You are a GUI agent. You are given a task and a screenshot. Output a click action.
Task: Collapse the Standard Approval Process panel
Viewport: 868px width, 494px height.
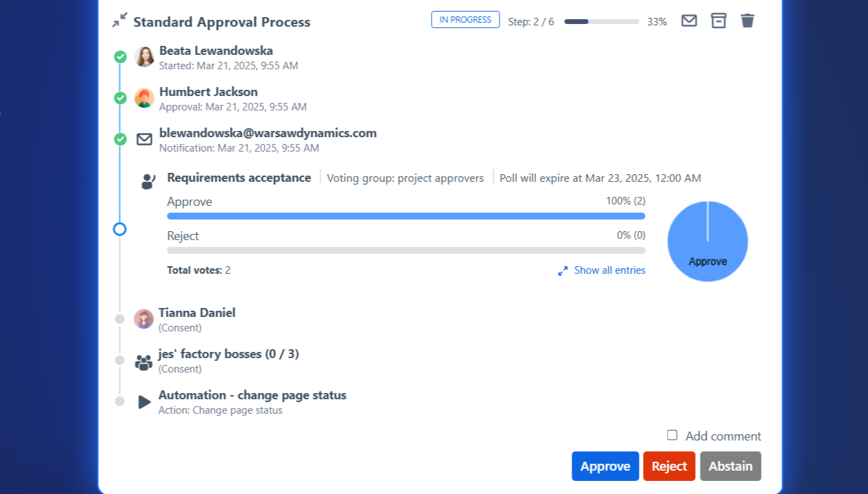point(119,21)
